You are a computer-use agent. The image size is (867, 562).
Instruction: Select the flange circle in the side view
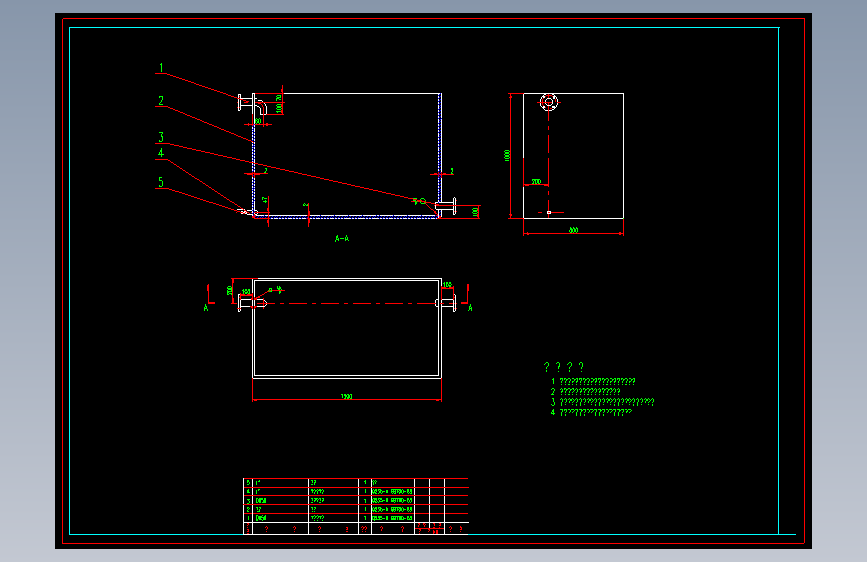pyautogui.click(x=549, y=102)
